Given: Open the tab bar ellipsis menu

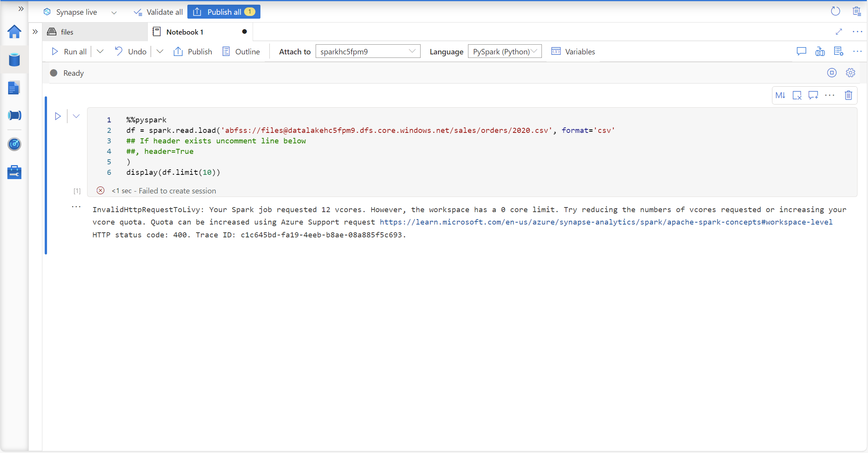Looking at the screenshot, I should pos(858,32).
